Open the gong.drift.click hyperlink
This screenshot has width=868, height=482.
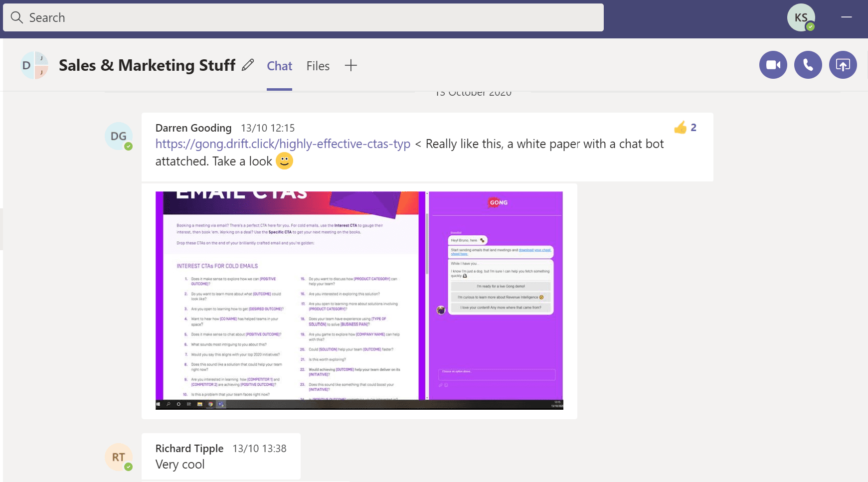coord(282,144)
